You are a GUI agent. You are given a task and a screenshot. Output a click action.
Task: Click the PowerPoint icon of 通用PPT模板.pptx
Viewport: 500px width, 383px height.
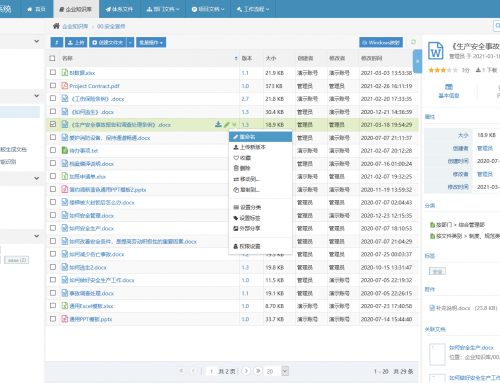(65, 319)
